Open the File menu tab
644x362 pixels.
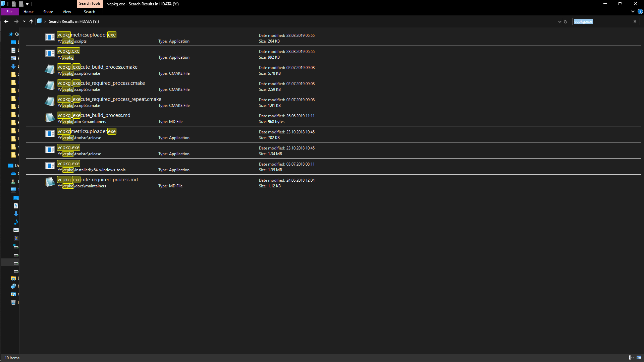[x=9, y=12]
